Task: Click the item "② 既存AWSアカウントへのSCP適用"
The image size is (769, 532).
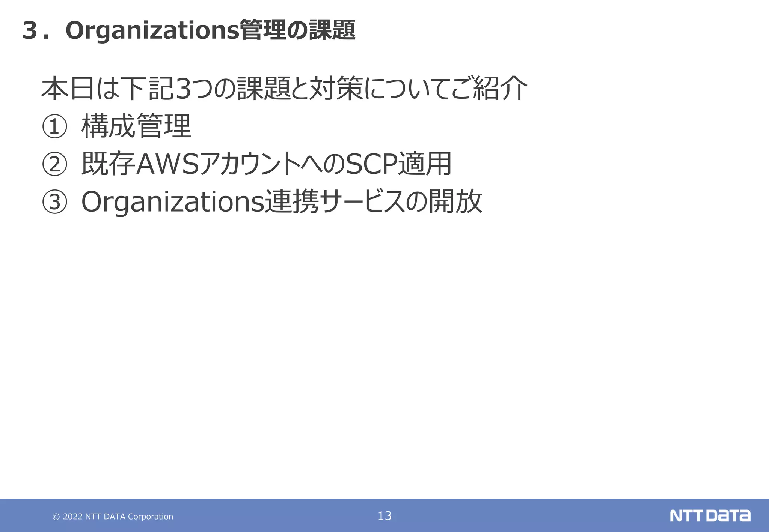Action: click(247, 164)
